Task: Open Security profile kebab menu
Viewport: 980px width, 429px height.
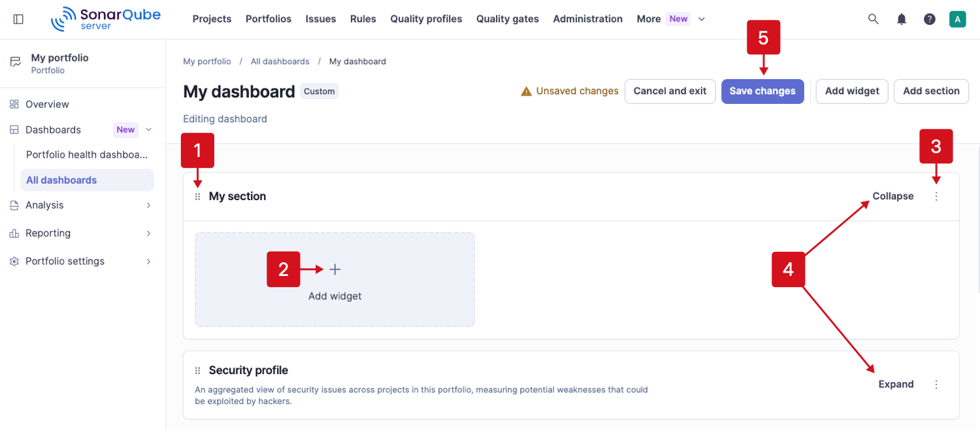Action: click(936, 385)
